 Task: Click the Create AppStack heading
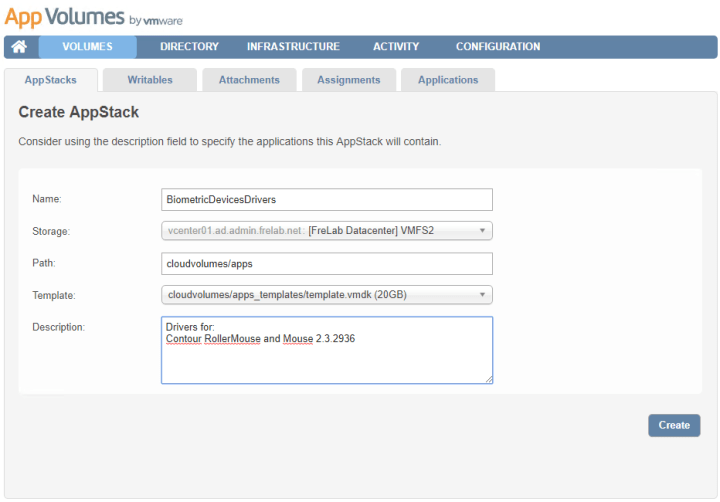[79, 113]
